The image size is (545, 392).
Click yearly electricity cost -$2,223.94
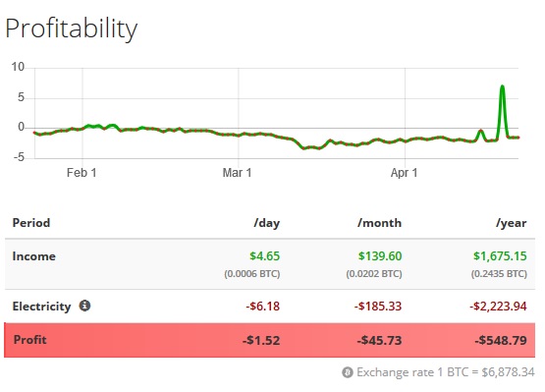click(498, 307)
